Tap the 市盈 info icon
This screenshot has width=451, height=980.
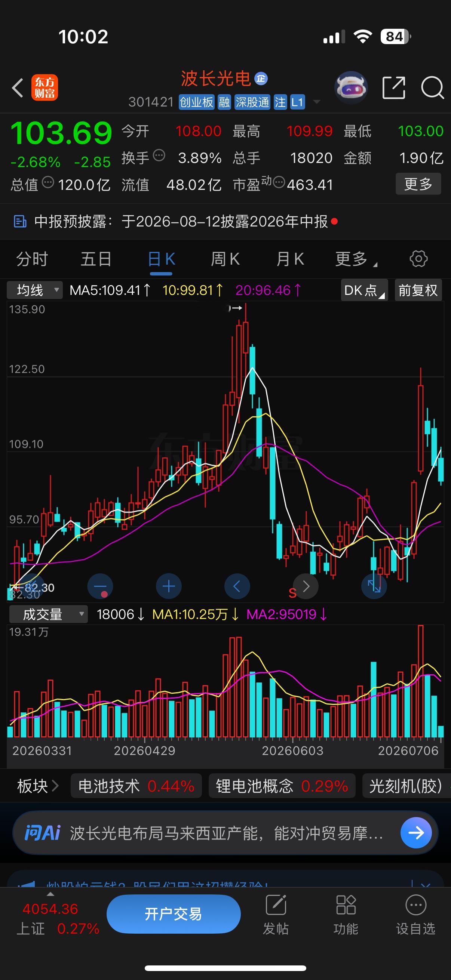pyautogui.click(x=279, y=182)
